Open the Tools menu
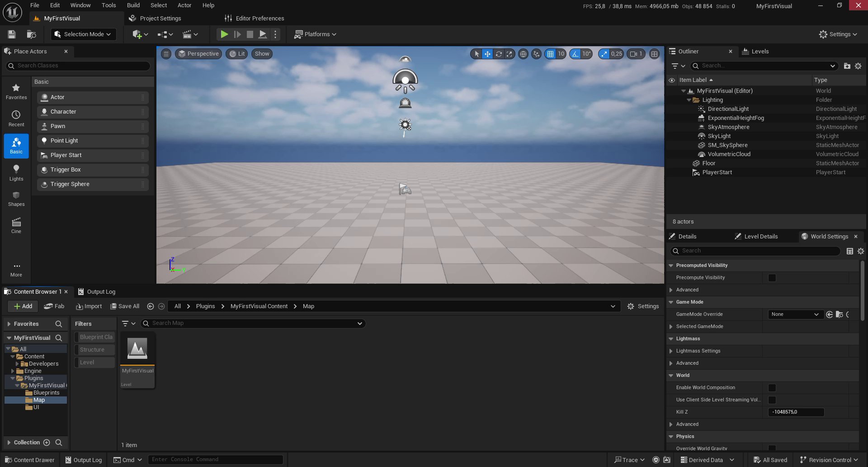Image resolution: width=868 pixels, height=467 pixels. click(x=108, y=5)
